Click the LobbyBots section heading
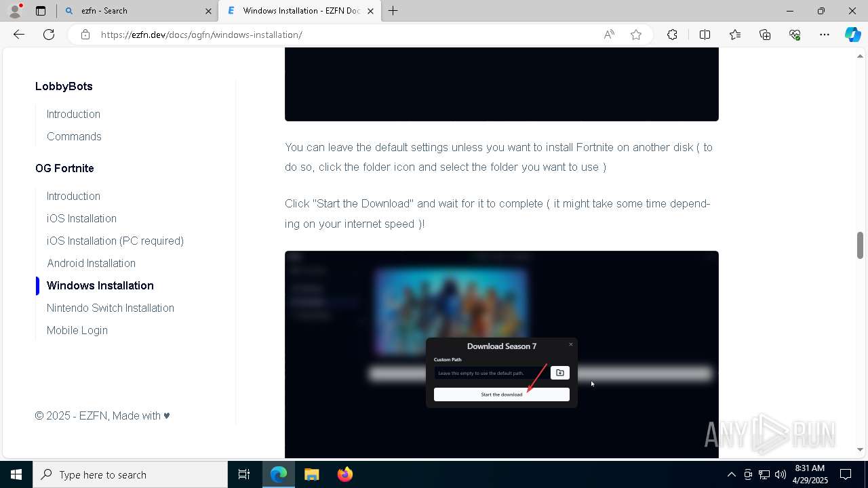This screenshot has height=488, width=868. (x=64, y=86)
